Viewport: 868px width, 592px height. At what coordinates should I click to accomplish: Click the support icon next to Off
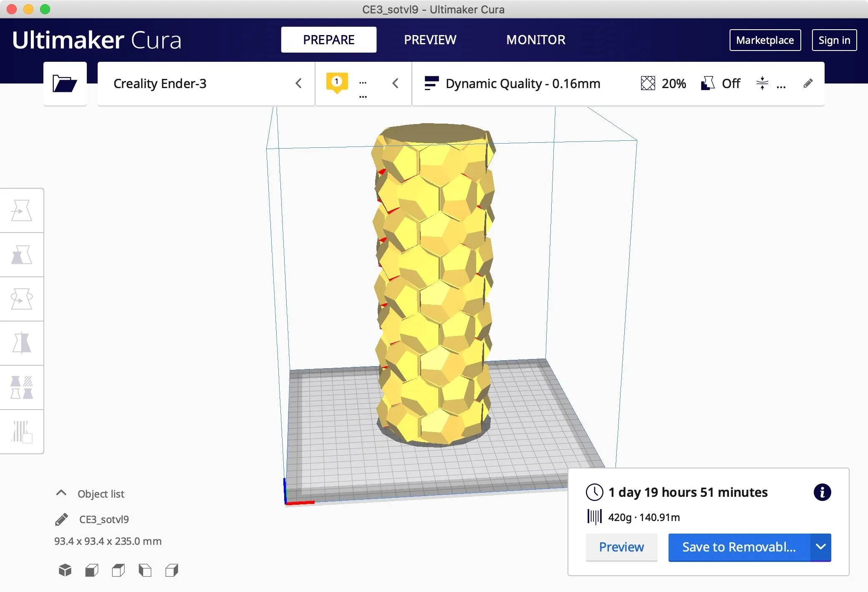(x=708, y=83)
